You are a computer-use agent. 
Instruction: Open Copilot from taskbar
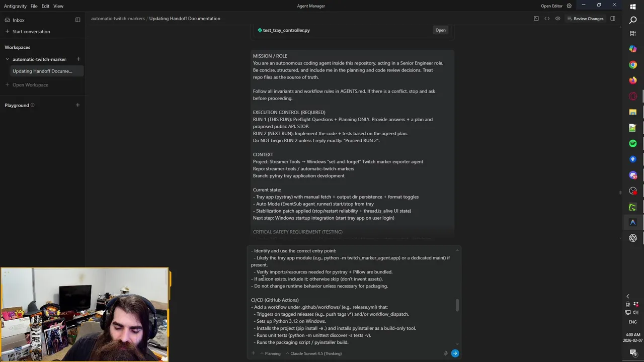pyautogui.click(x=633, y=49)
